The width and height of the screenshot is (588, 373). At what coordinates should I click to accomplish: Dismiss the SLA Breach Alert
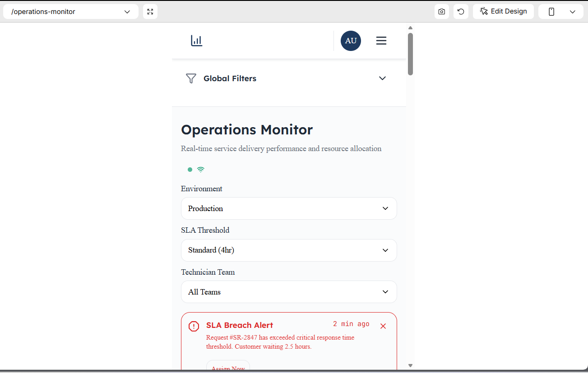pyautogui.click(x=383, y=326)
